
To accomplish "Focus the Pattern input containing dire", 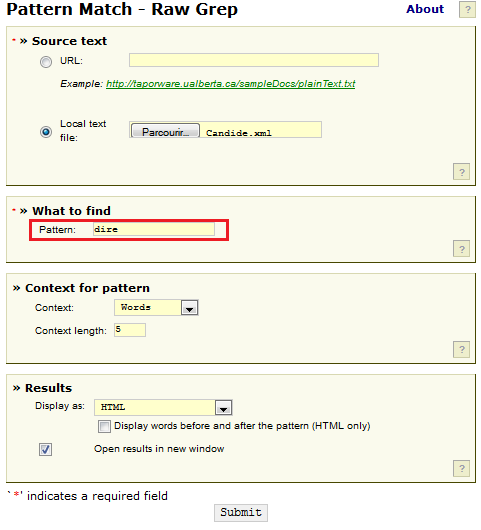I will [154, 229].
